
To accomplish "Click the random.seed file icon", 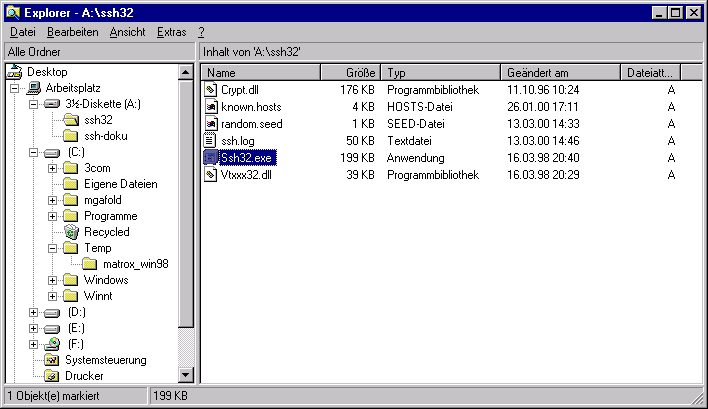I will (x=211, y=124).
